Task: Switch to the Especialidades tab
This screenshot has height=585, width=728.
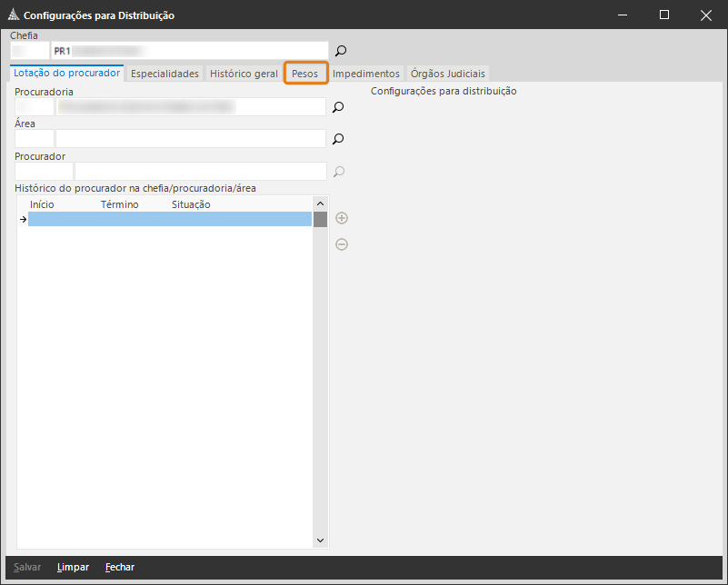Action: coord(165,74)
